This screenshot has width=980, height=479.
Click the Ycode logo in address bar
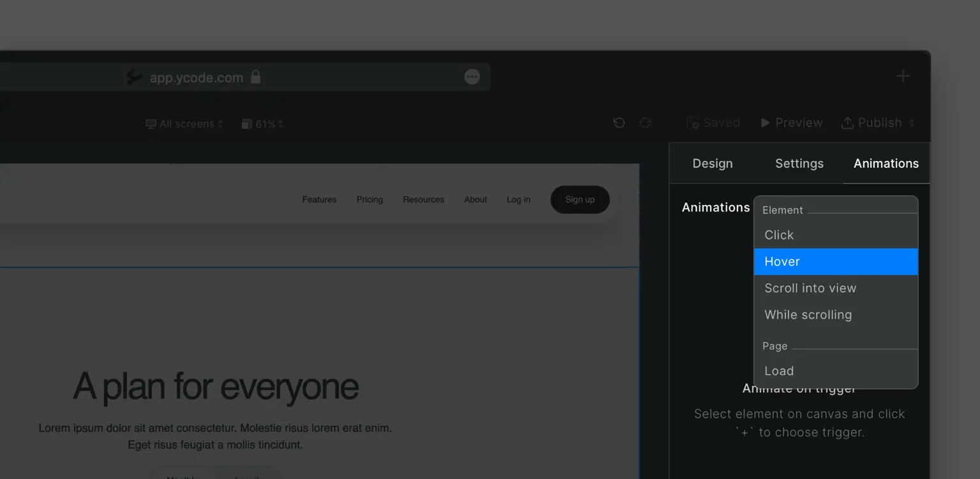134,77
